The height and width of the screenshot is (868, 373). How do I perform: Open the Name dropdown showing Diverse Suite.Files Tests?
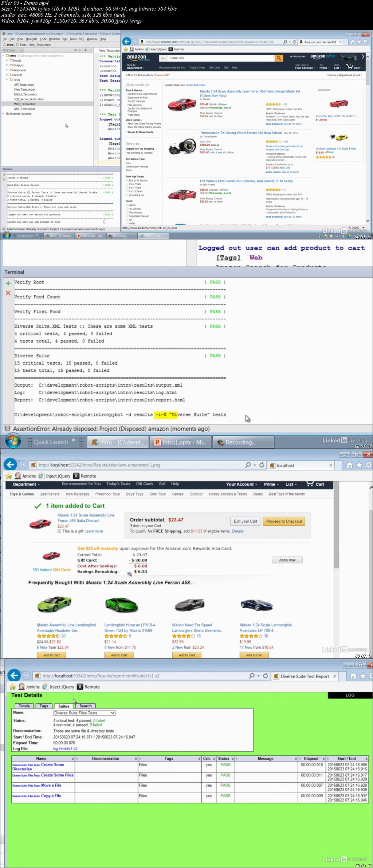point(84,713)
